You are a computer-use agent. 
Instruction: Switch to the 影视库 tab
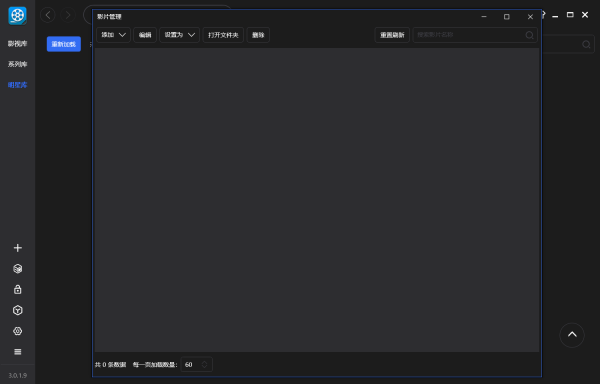[18, 44]
